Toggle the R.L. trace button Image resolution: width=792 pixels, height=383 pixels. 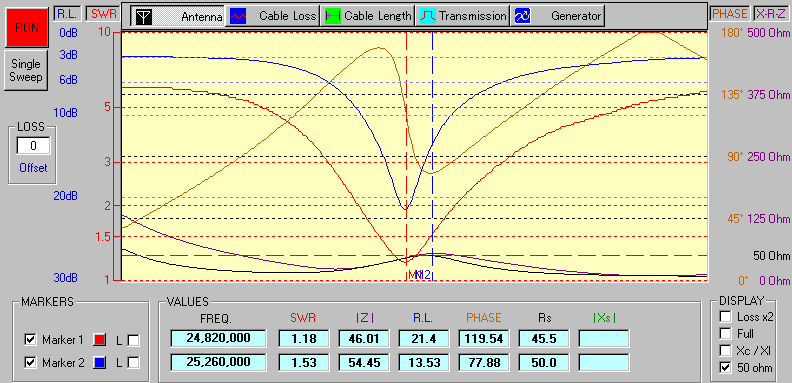tap(66, 14)
